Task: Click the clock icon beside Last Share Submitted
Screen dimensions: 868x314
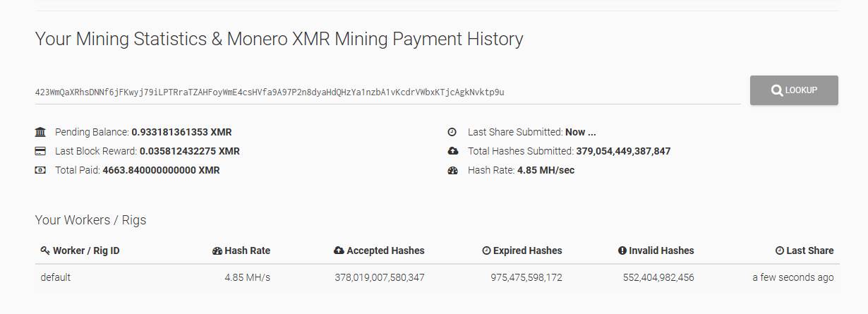Action: coord(452,132)
